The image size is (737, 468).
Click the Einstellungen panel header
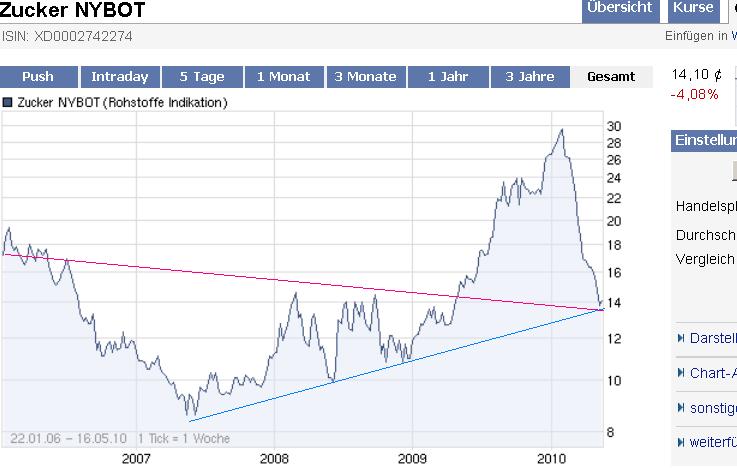tap(703, 141)
